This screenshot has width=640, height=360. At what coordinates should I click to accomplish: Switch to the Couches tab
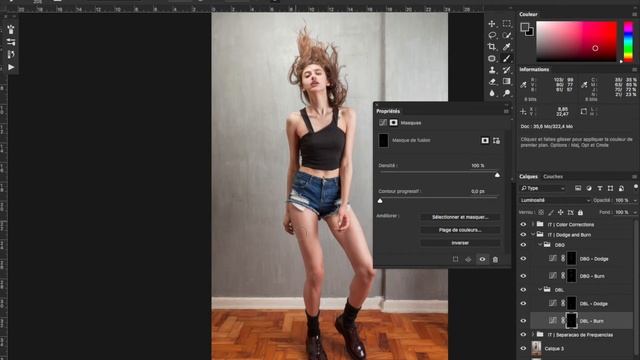tap(553, 177)
